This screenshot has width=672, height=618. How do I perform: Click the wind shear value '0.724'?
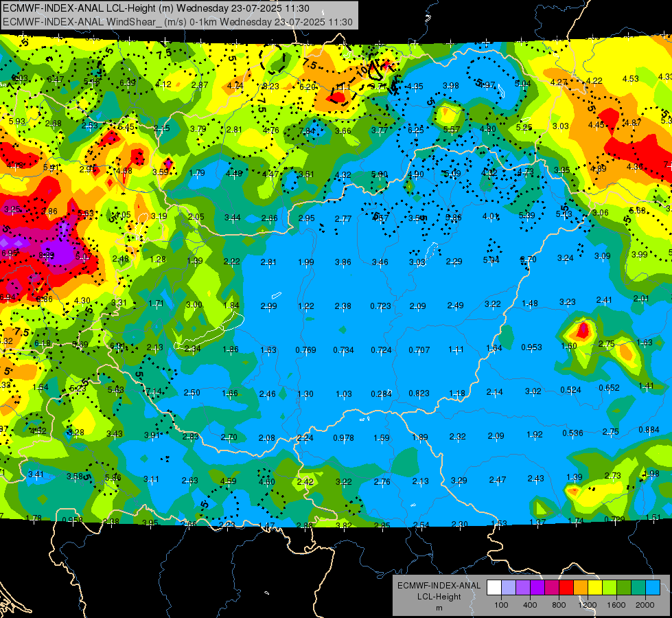[382, 350]
